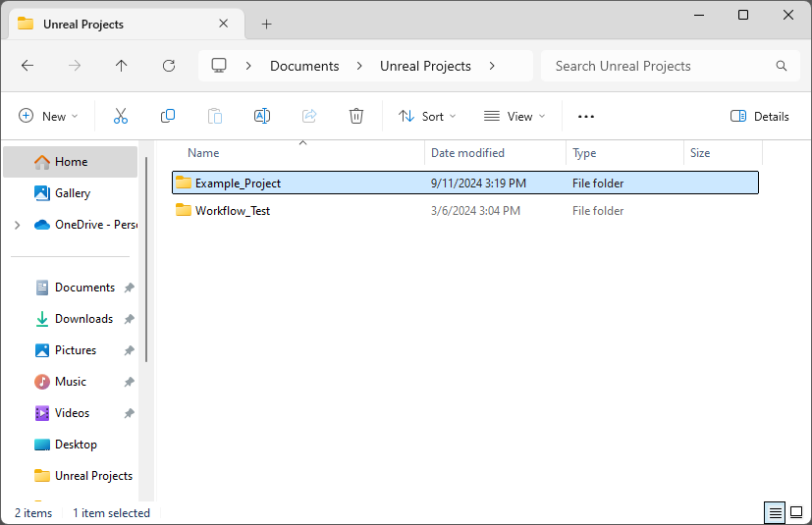Click the pin icon beside Music
This screenshot has height=525, width=812.
[130, 382]
